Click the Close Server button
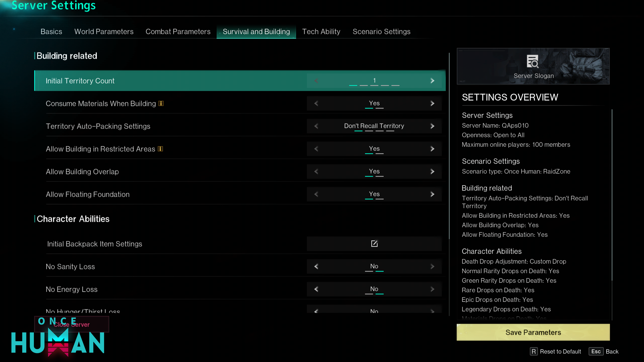 [72, 325]
